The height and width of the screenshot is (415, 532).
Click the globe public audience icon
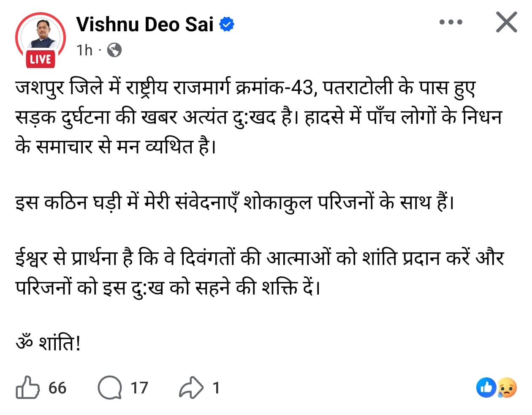point(114,50)
